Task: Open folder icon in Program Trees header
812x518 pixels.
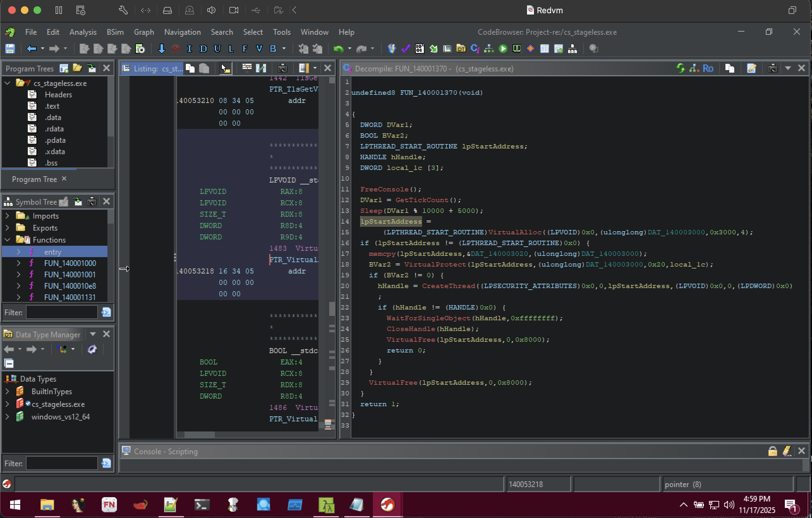Action: pyautogui.click(x=77, y=69)
